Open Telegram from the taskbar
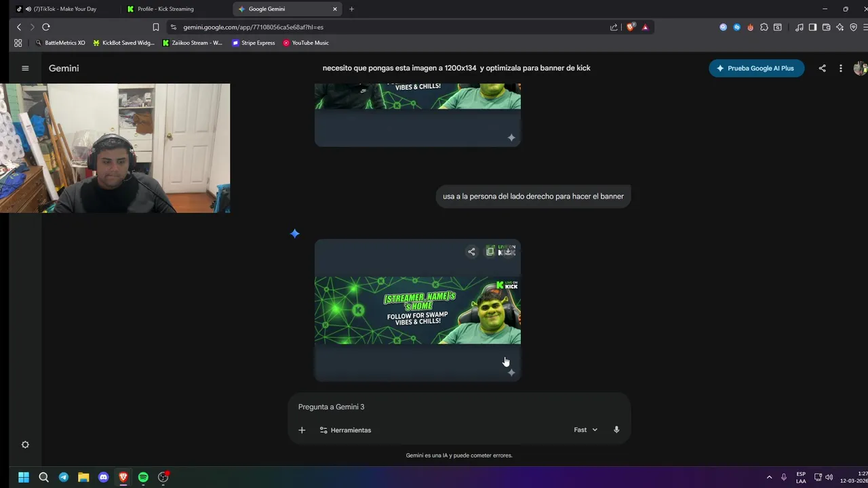The height and width of the screenshot is (488, 868). [64, 477]
